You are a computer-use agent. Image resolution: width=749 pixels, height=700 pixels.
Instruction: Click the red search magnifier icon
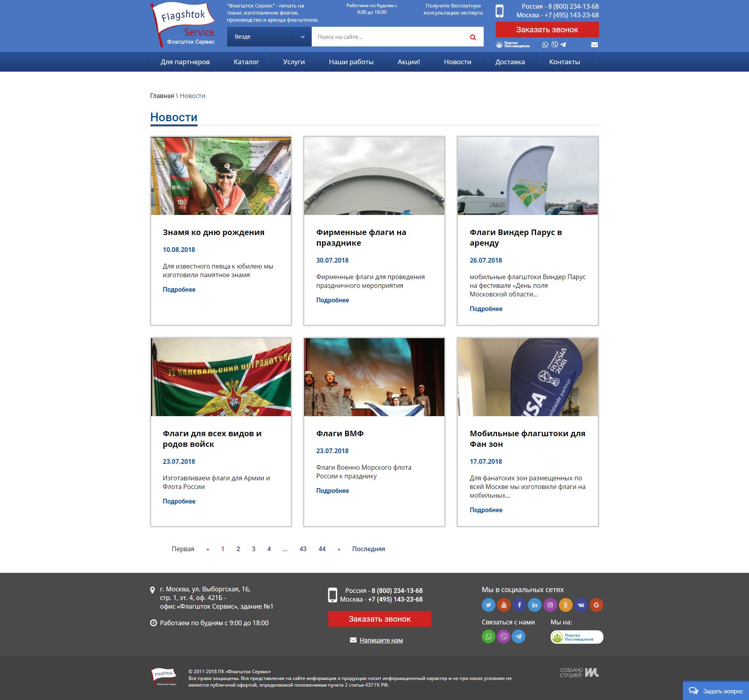coord(473,37)
